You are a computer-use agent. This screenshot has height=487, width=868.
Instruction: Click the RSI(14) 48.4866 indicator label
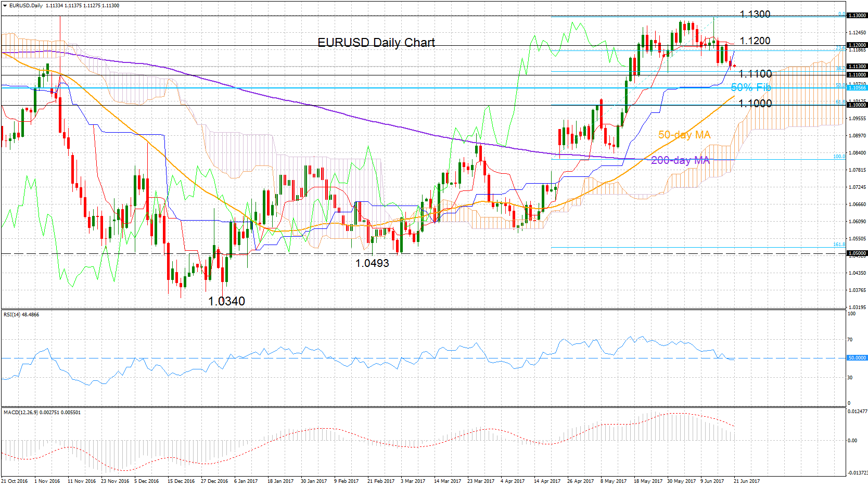tap(21, 315)
